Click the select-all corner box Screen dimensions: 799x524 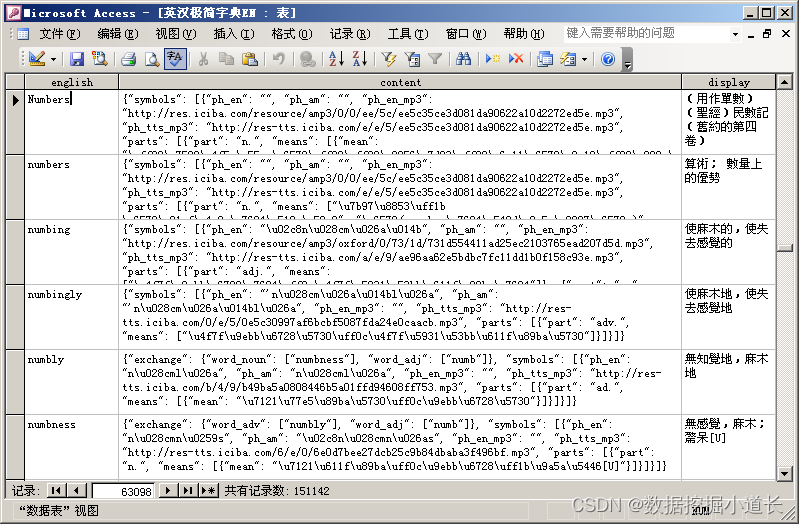(x=15, y=82)
